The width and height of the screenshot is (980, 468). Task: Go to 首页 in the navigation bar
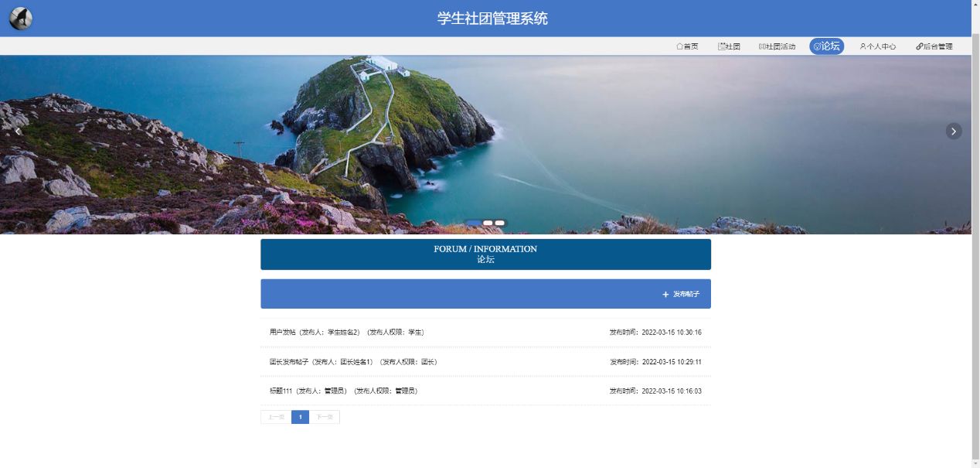[687, 46]
